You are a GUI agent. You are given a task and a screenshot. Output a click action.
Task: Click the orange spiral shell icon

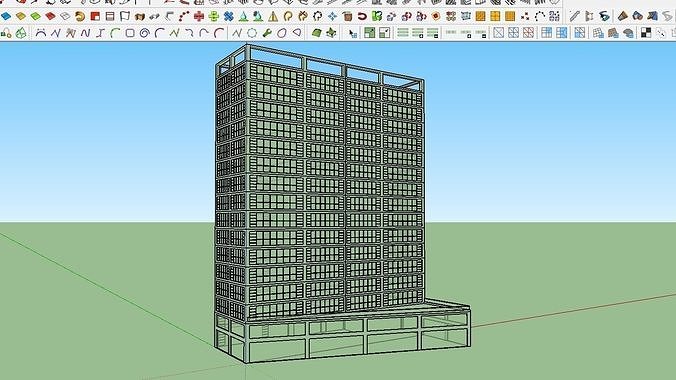click(x=80, y=16)
